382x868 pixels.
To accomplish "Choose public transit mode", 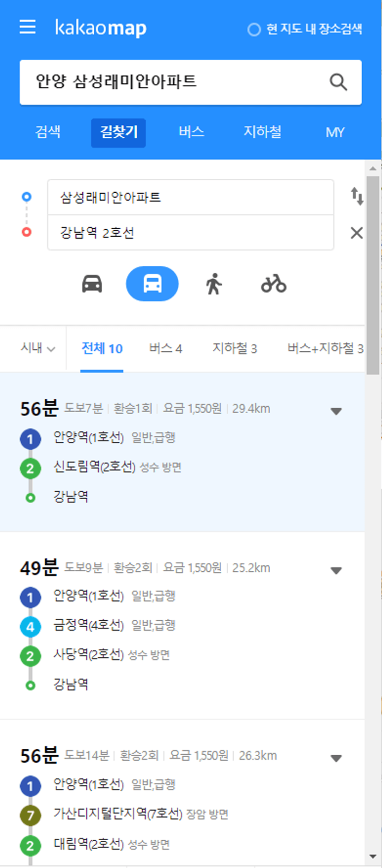I will tap(152, 284).
